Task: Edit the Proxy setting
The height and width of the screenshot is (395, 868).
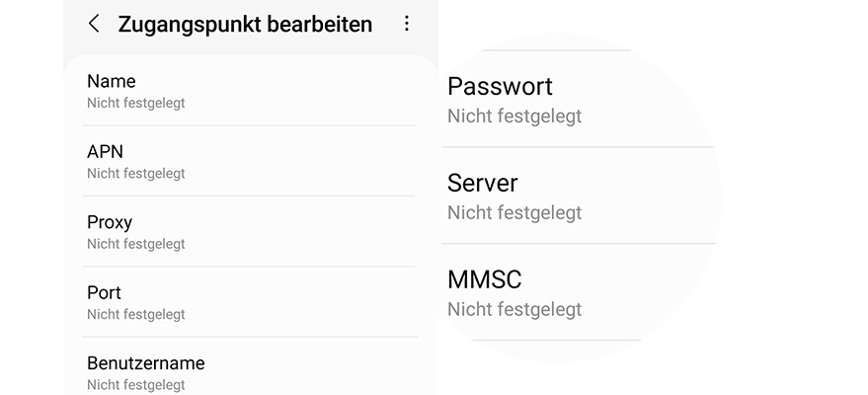Action: click(x=110, y=222)
